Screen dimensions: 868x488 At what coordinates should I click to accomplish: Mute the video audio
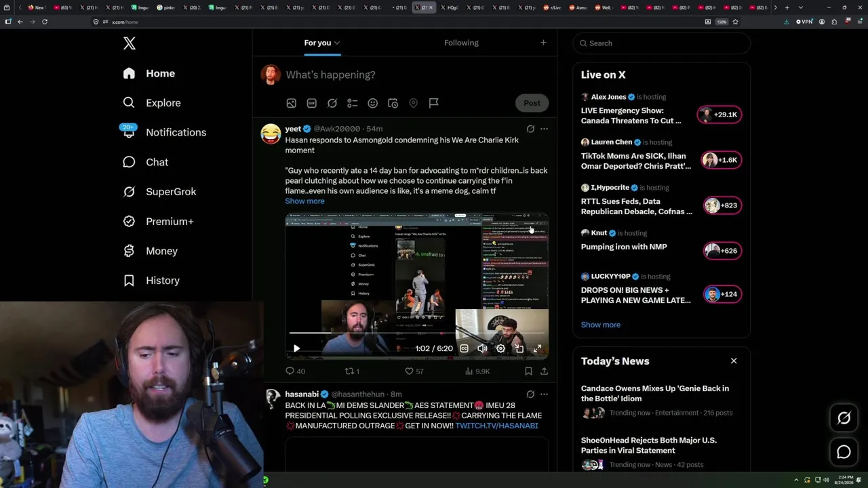[482, 348]
